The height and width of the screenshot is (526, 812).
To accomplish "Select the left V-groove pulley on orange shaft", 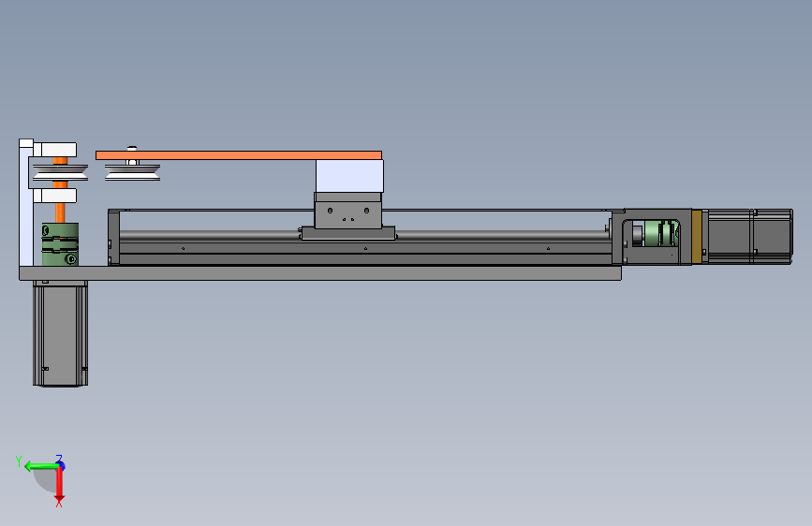I will pos(60,172).
